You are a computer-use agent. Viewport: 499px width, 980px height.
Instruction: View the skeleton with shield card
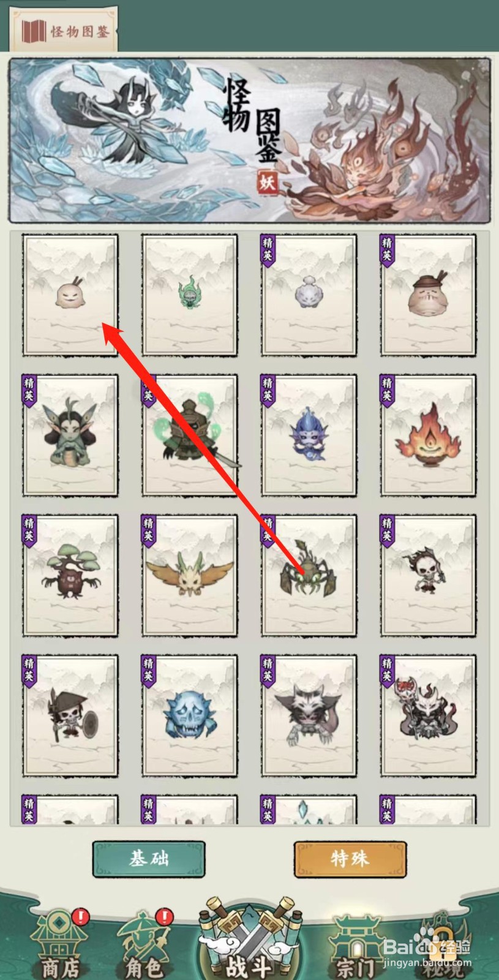tap(70, 715)
